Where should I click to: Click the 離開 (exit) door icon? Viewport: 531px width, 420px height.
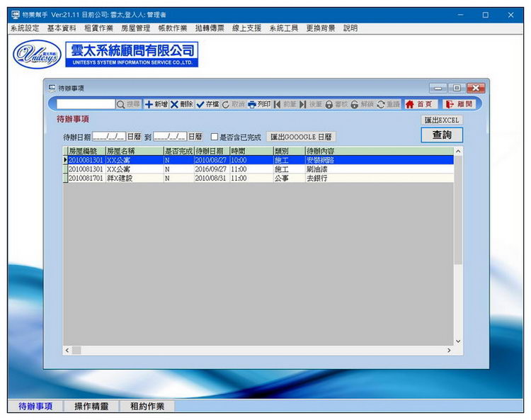[x=450, y=104]
